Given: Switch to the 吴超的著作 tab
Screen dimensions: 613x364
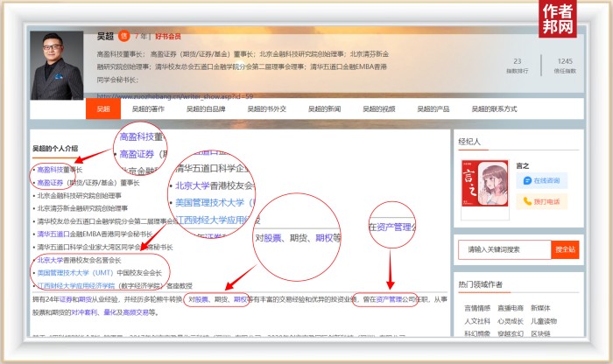Looking at the screenshot, I should click(148, 109).
